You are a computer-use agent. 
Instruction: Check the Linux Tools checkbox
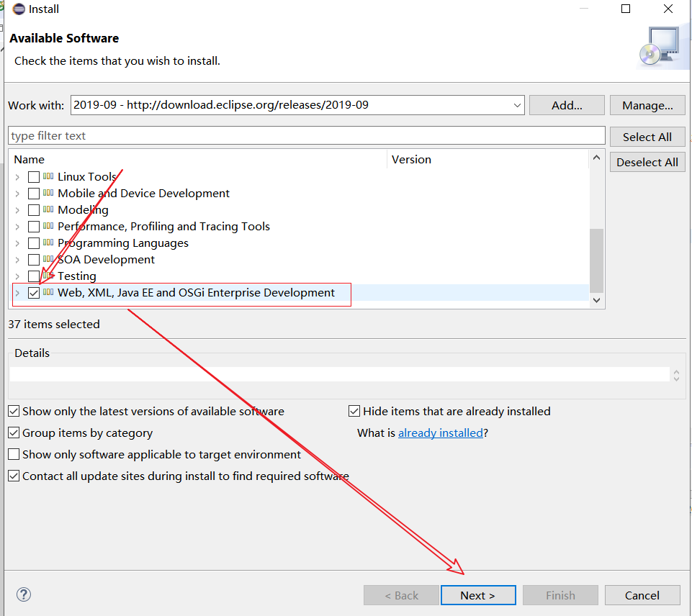coord(34,177)
